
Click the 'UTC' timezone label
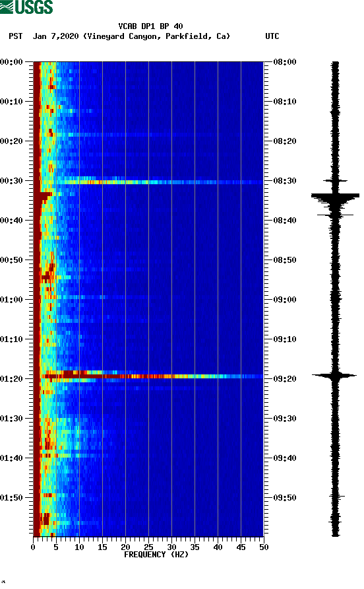tap(272, 36)
